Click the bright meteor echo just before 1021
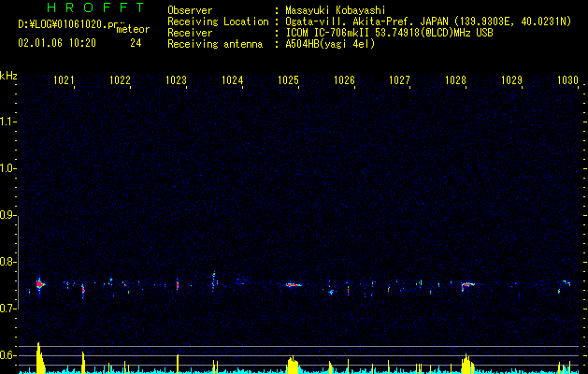 [40, 285]
